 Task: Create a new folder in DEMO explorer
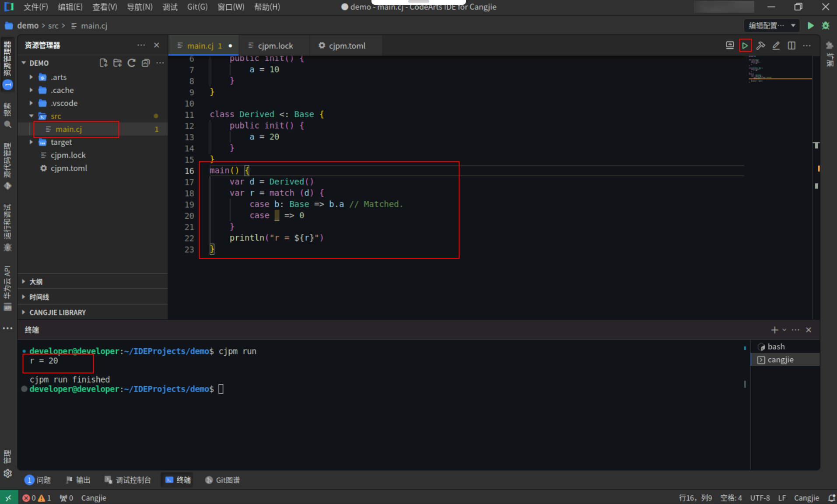[x=117, y=63]
